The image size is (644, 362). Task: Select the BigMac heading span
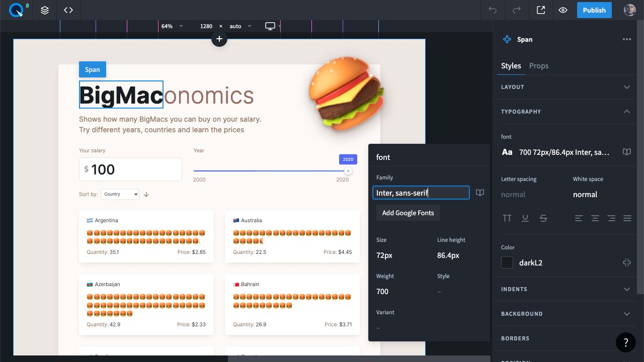click(121, 95)
